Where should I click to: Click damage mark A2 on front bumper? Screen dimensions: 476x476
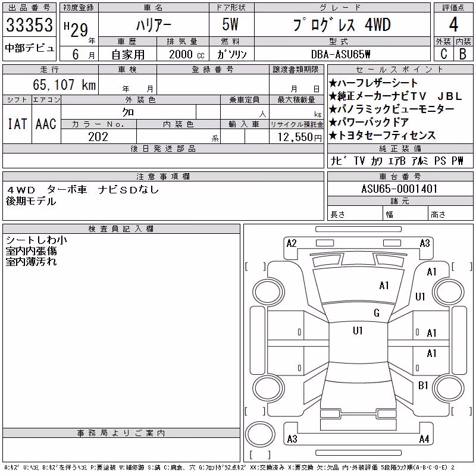pyautogui.click(x=292, y=243)
